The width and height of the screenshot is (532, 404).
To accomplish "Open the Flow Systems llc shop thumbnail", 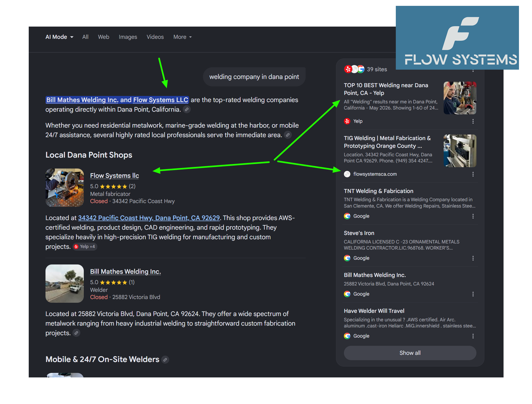I will point(65,188).
